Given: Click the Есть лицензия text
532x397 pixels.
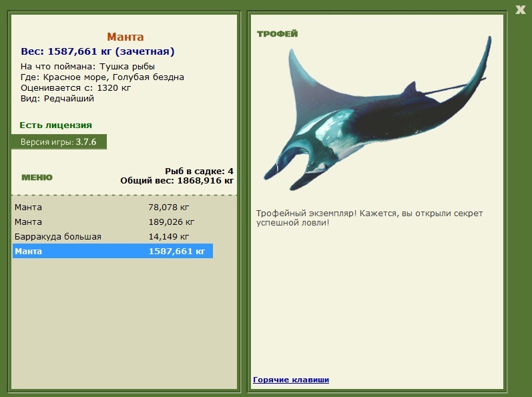Looking at the screenshot, I should tap(55, 125).
